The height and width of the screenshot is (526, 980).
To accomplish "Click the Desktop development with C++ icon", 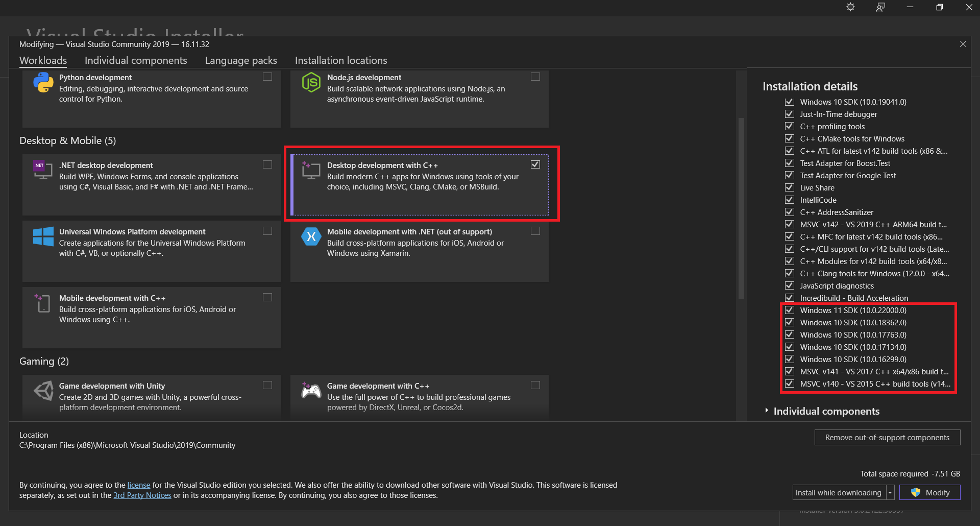I will 311,170.
